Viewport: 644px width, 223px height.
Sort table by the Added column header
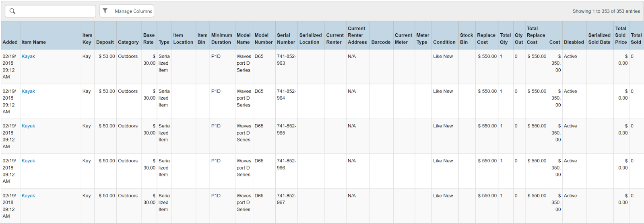tap(10, 42)
